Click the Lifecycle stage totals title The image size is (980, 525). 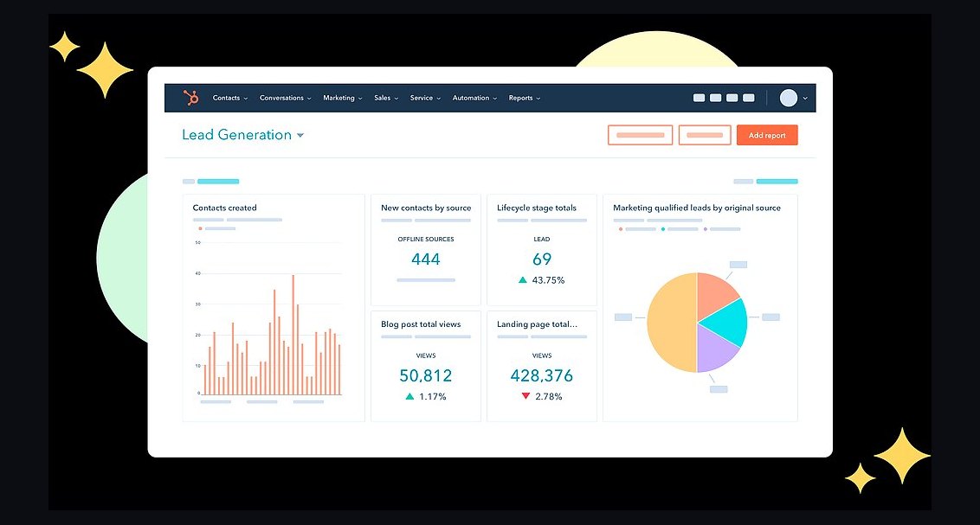pyautogui.click(x=537, y=208)
